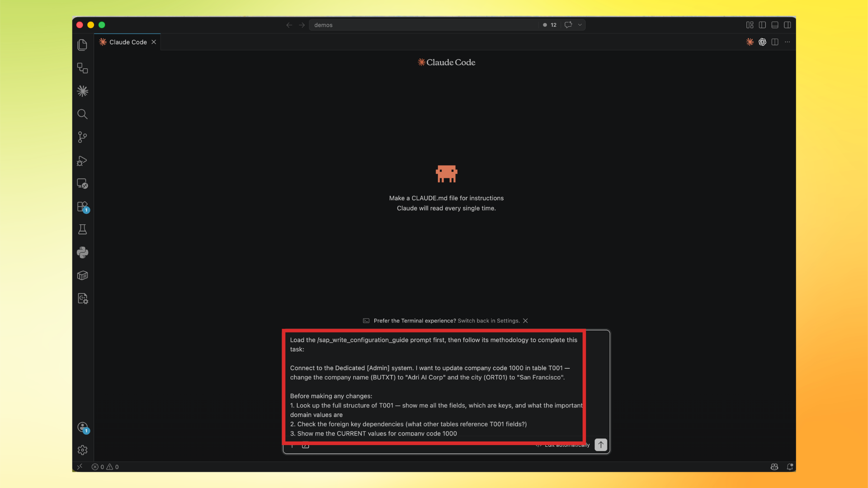Image resolution: width=868 pixels, height=488 pixels.
Task: Open the Accounts menu icon
Action: pos(82,427)
